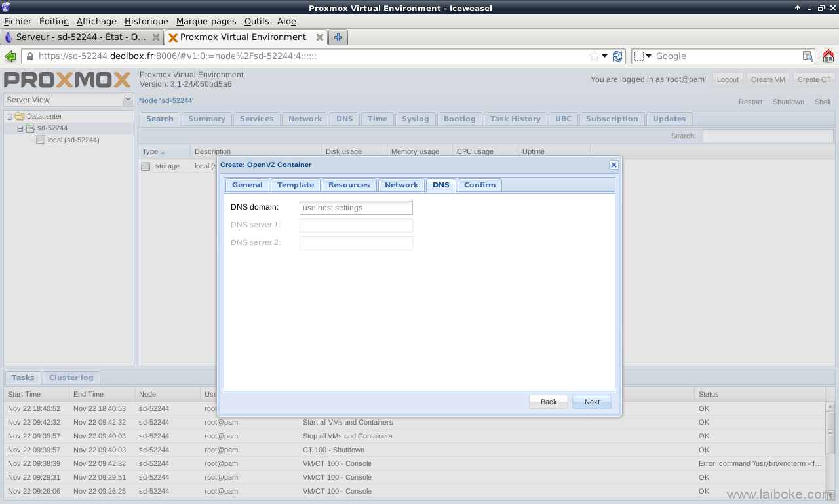
Task: Click the node Shell button
Action: tap(822, 102)
